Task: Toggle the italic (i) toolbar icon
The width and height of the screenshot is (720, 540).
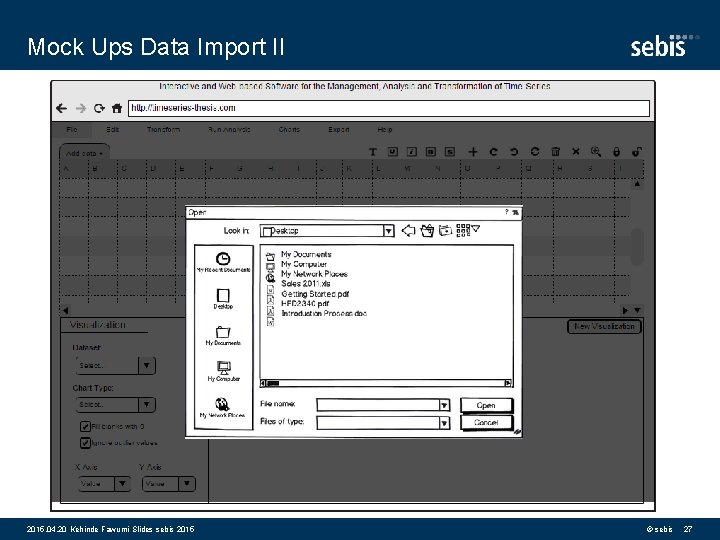Action: [412, 152]
